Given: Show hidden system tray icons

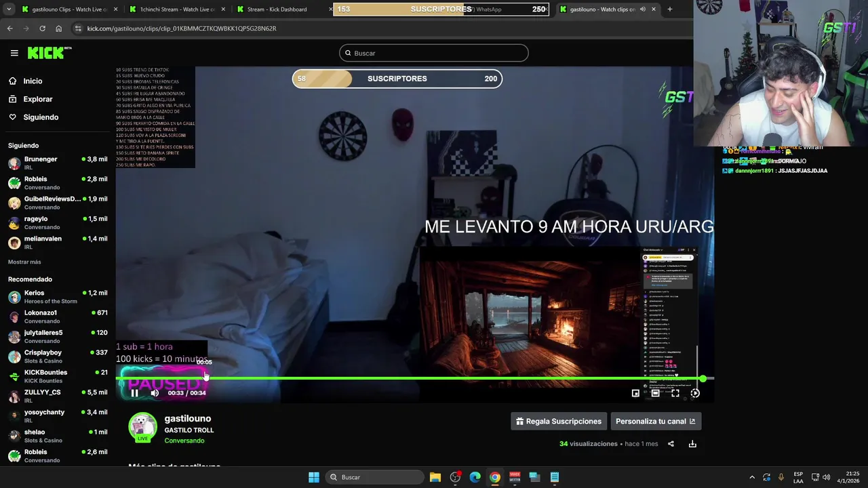Looking at the screenshot, I should tap(751, 477).
